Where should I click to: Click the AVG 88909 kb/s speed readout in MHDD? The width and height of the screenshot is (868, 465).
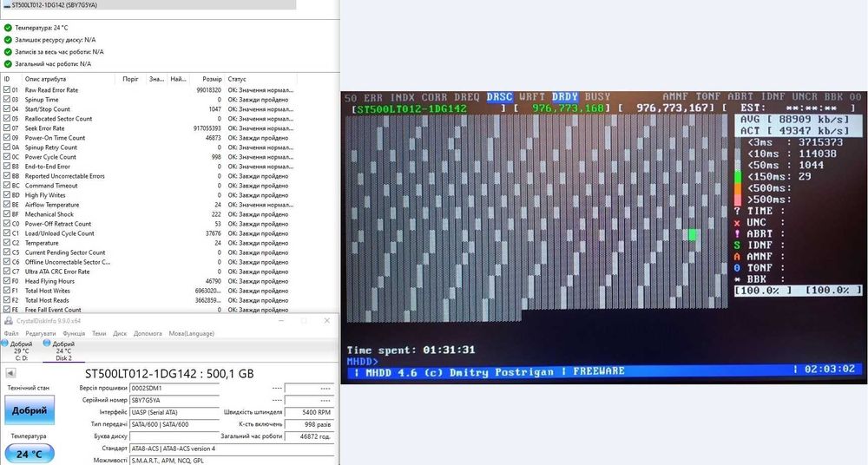coord(799,120)
